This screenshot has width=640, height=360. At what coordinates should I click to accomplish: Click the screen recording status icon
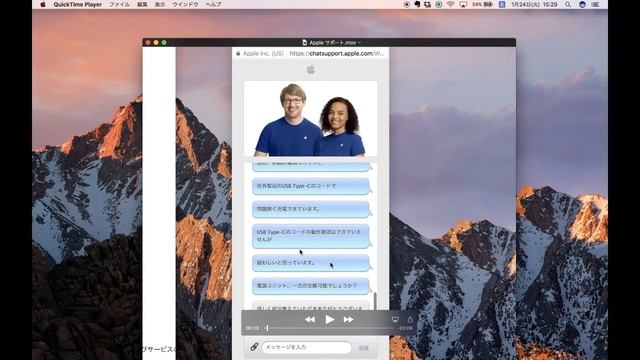(x=407, y=4)
